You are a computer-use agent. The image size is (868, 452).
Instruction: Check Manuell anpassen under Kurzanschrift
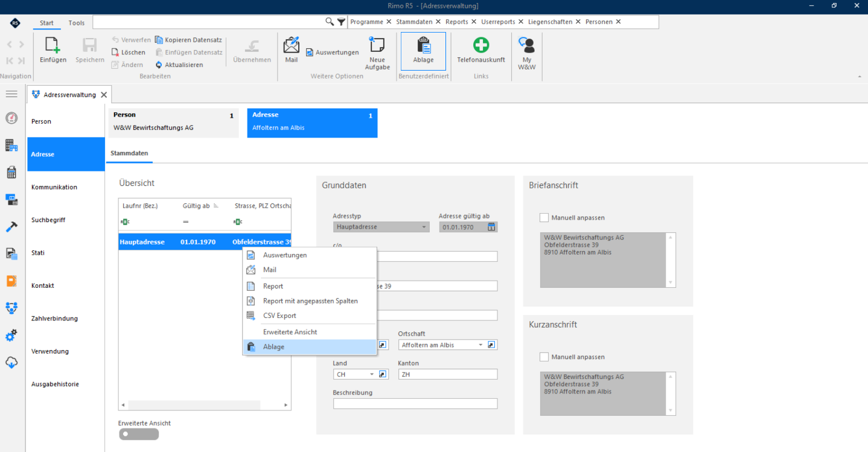click(x=544, y=357)
